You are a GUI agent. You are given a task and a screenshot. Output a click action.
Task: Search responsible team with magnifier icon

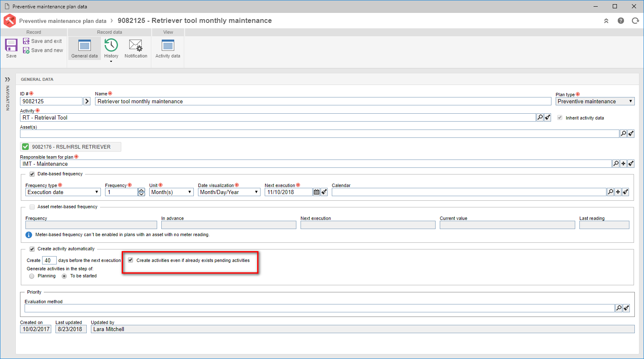[x=616, y=164]
